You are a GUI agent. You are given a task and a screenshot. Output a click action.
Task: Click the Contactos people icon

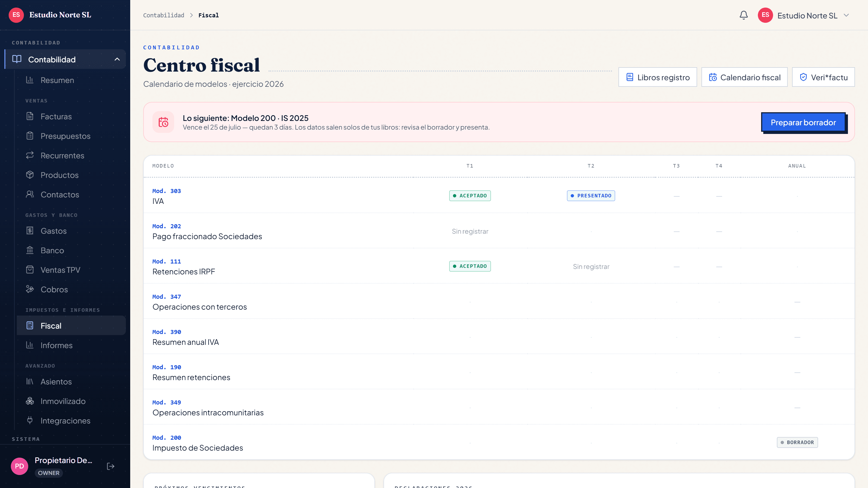click(x=30, y=195)
